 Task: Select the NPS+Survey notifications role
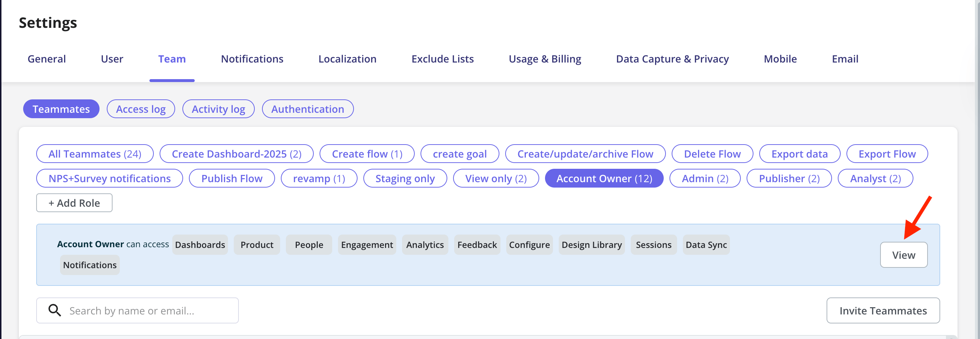coord(110,178)
